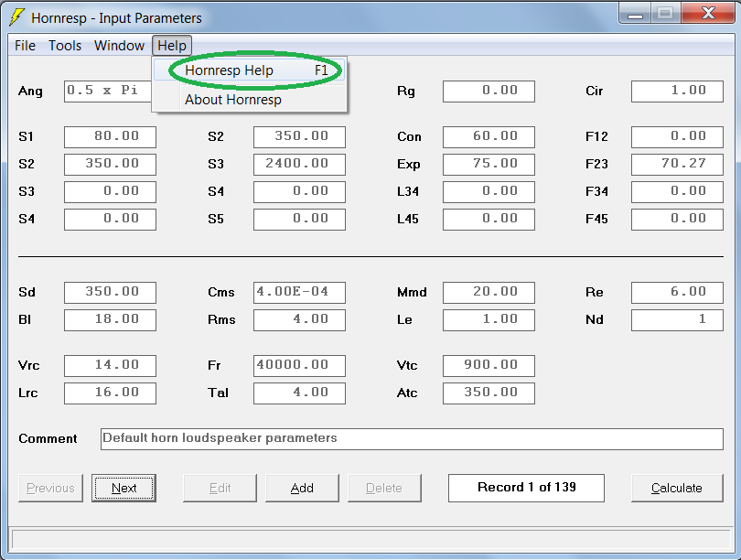Screen dimensions: 741x560
Task: Click the Vrc field showing 14.00
Action: pyautogui.click(x=110, y=366)
